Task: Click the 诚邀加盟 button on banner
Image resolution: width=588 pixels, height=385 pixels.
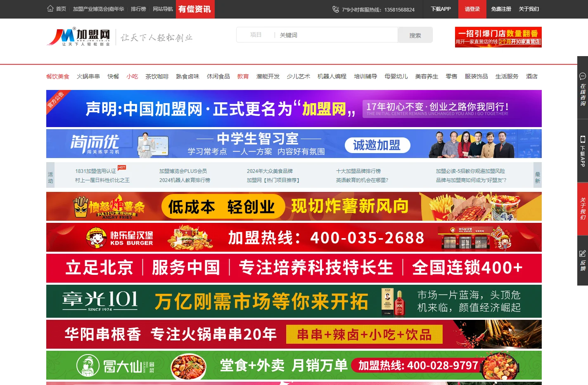Action: [377, 145]
